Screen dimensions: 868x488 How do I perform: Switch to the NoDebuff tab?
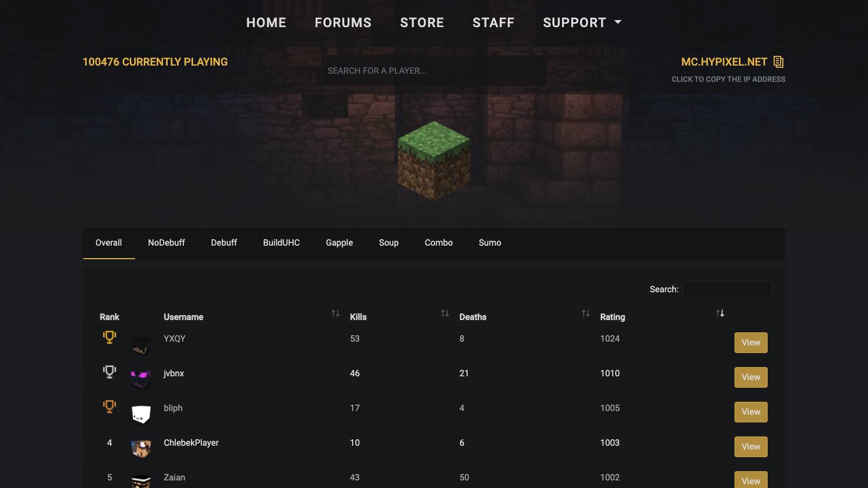167,243
